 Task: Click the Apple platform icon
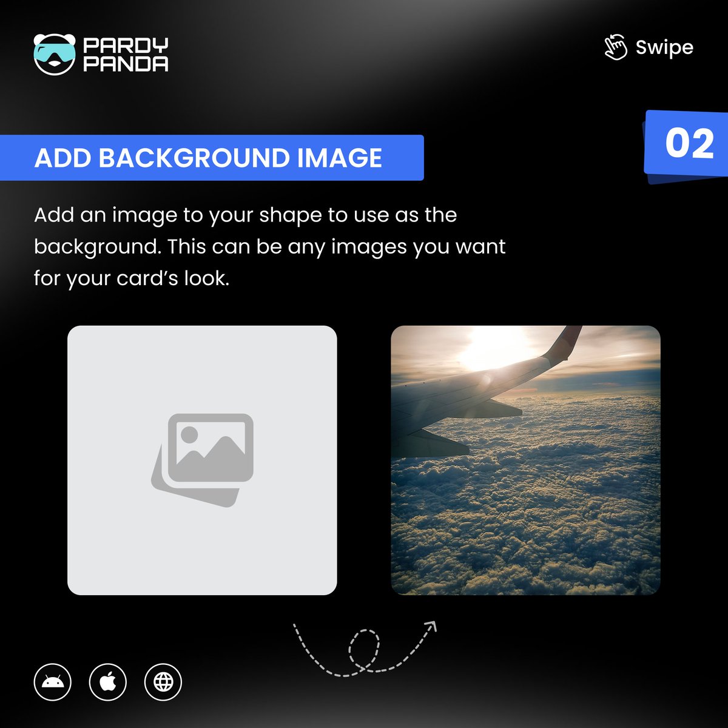tap(108, 682)
